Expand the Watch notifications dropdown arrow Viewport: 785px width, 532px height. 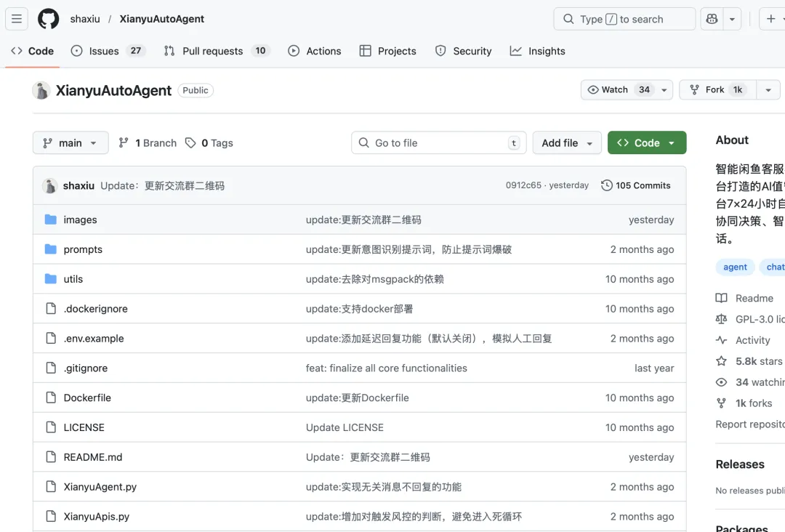pos(664,90)
